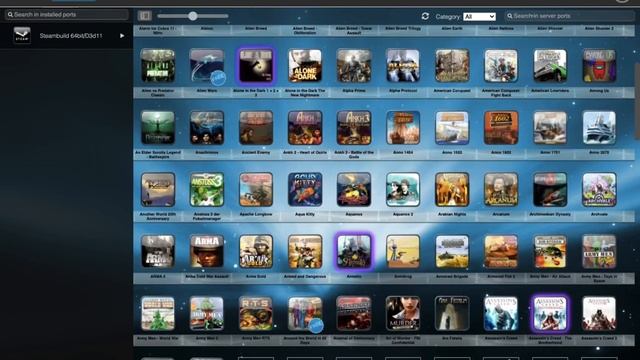Refresh the server ports list

pyautogui.click(x=425, y=16)
